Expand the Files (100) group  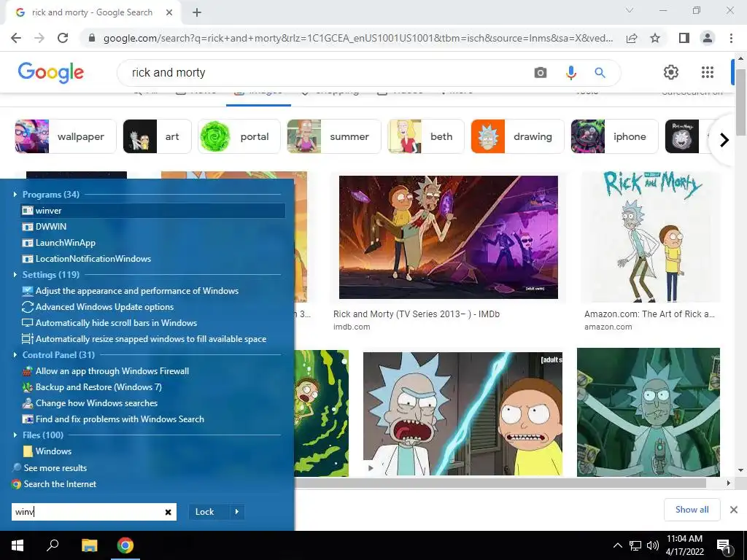15,435
